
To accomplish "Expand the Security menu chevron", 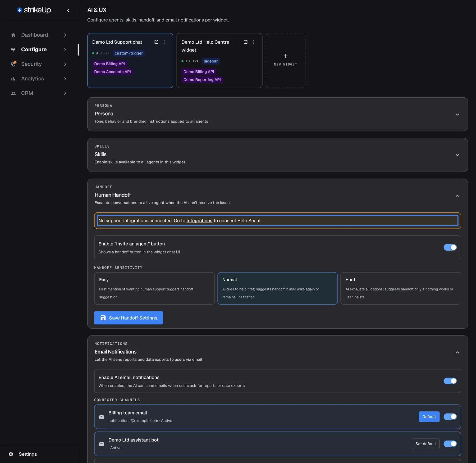I will (x=65, y=64).
